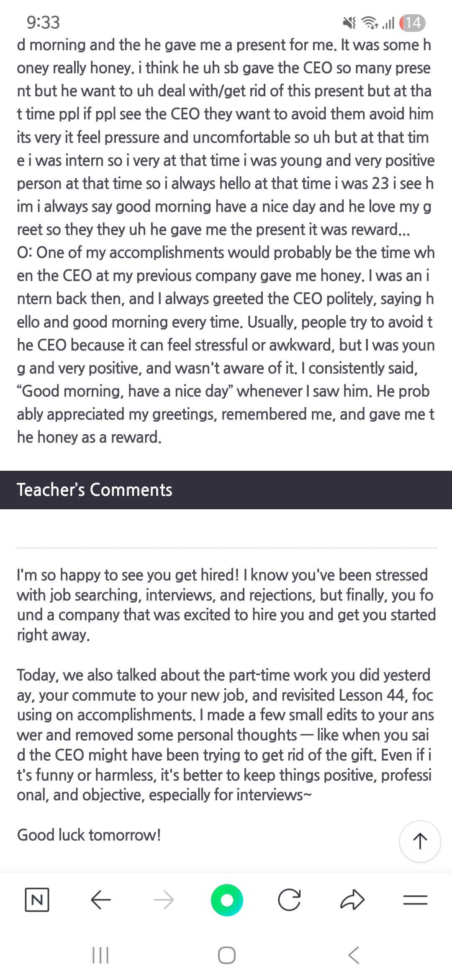Go back using the browser back arrow
Screen dimensions: 452x980
[x=101, y=900]
